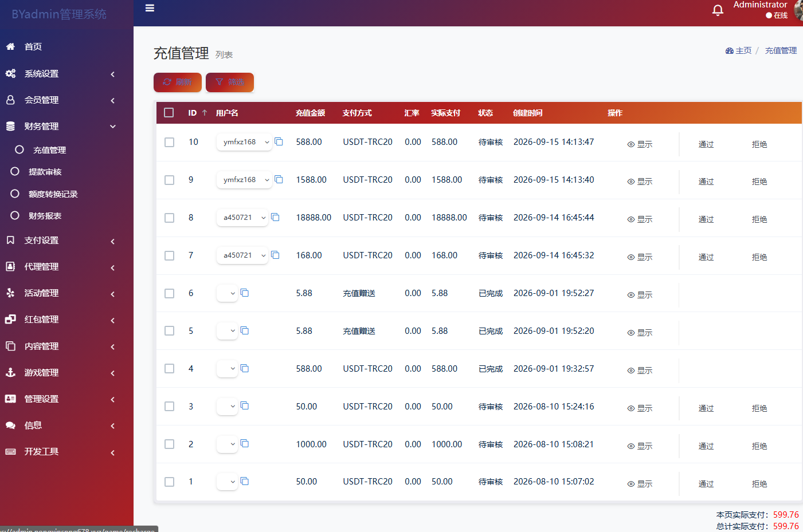Click copy icon in row ID 4
Image resolution: width=803 pixels, height=532 pixels.
click(245, 368)
